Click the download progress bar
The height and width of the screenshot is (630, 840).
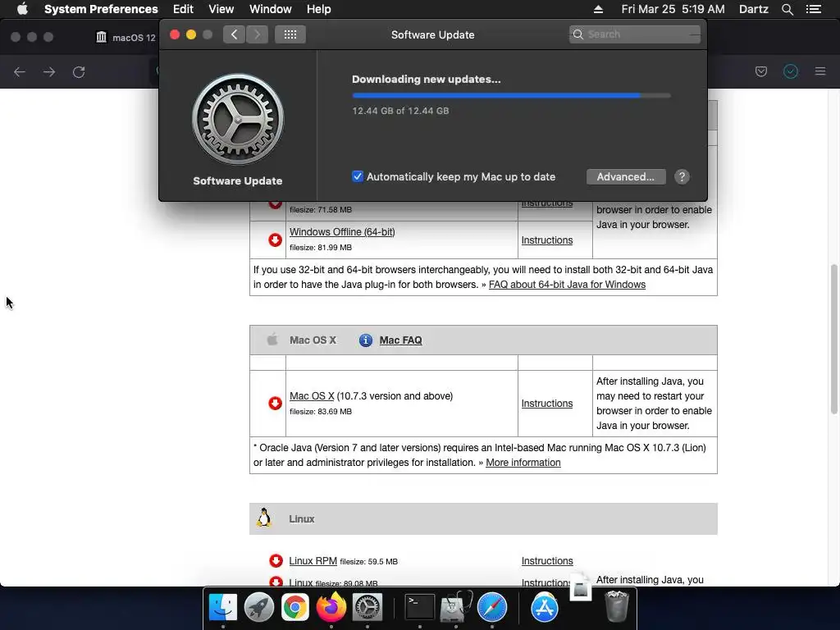(x=511, y=95)
